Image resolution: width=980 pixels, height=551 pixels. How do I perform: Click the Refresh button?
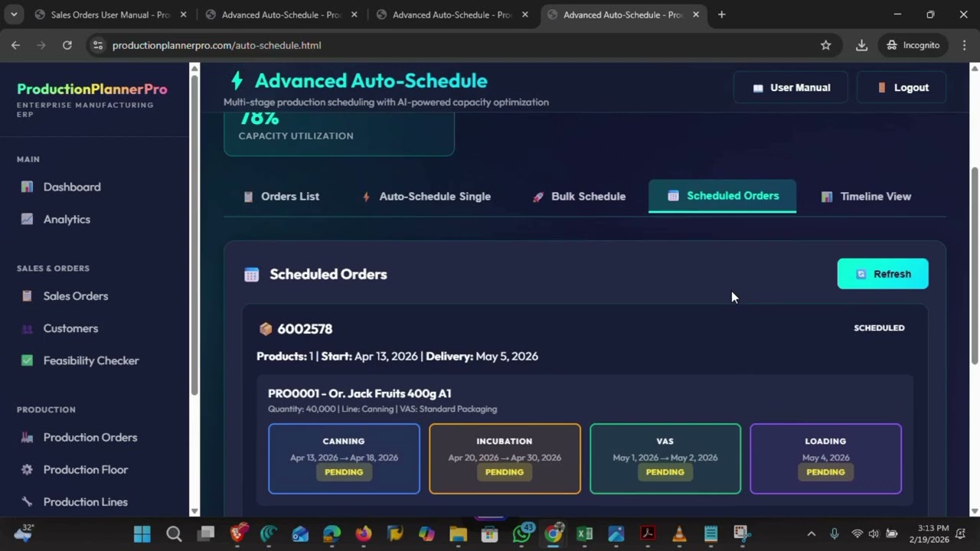[x=883, y=274]
